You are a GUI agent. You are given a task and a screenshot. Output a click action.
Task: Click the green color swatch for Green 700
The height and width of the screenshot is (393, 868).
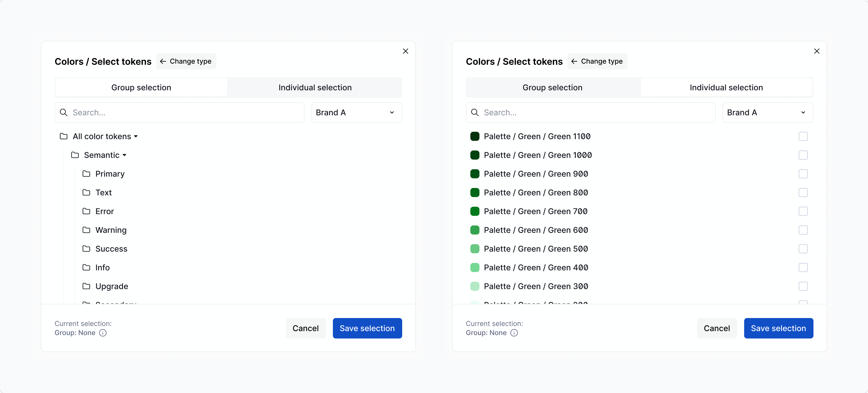coord(475,211)
